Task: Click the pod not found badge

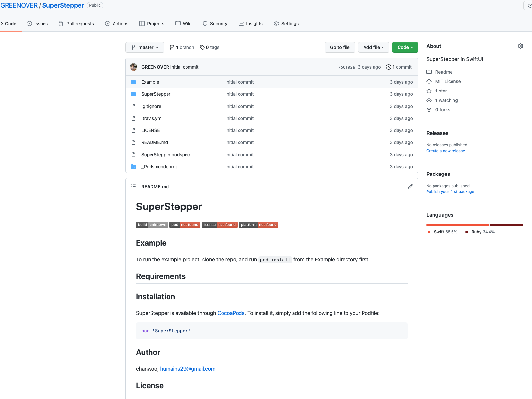Action: coord(185,225)
